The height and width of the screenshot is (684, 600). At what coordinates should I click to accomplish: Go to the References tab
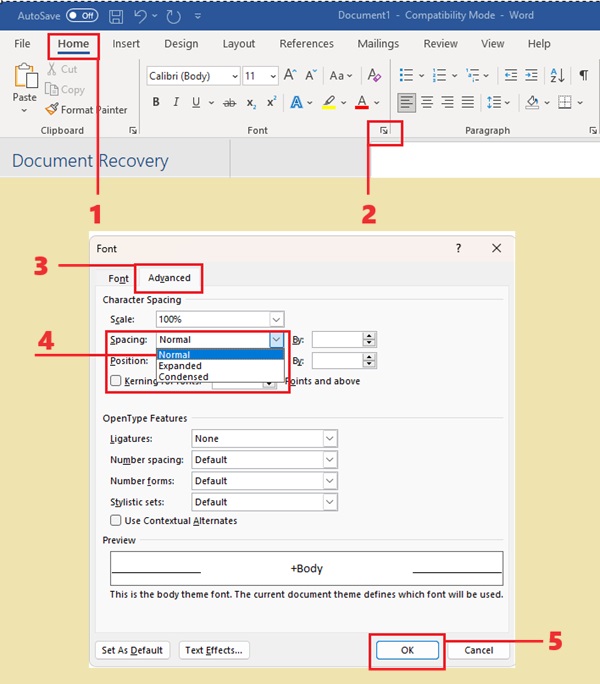(306, 44)
